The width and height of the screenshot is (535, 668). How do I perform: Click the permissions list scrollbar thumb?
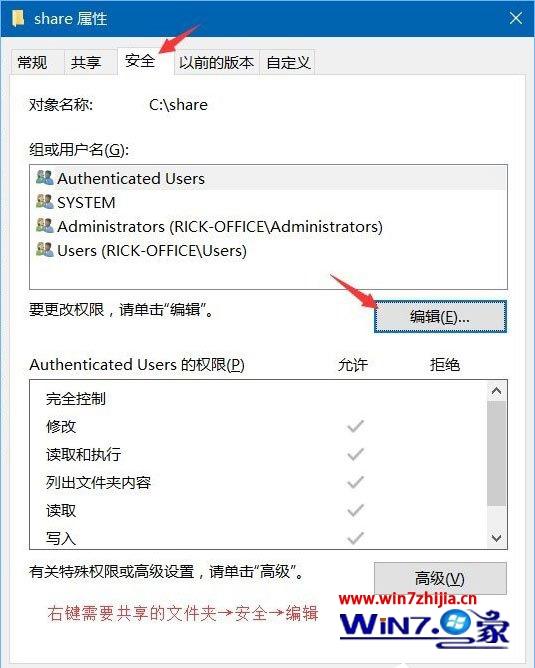[496, 453]
